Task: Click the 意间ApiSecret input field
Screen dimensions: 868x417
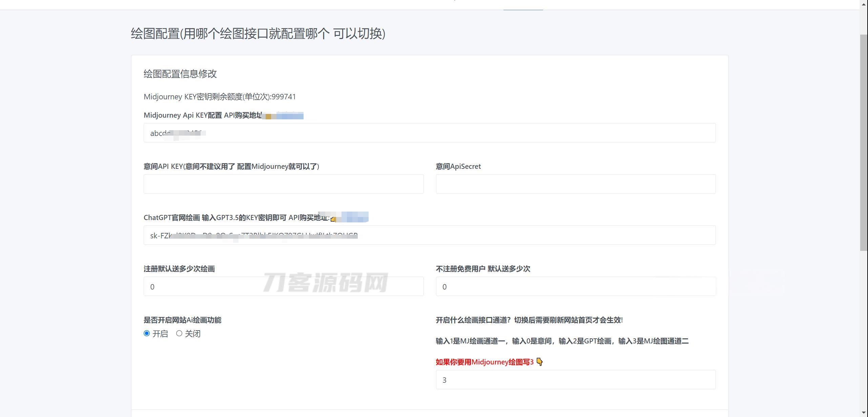Action: [576, 184]
